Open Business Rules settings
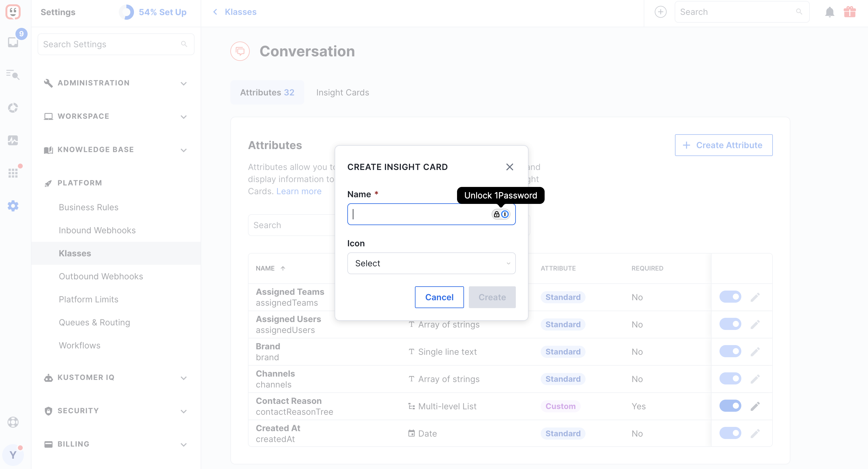Image resolution: width=868 pixels, height=469 pixels. [88, 207]
